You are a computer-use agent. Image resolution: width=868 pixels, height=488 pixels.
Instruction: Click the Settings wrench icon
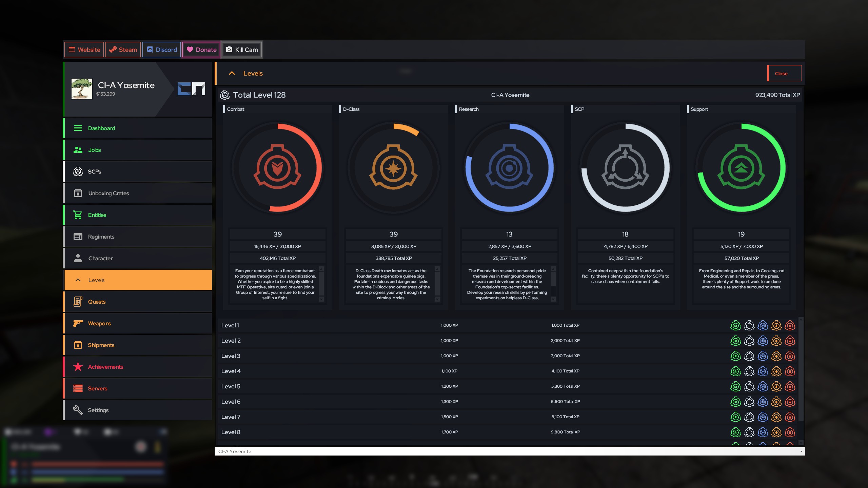(x=78, y=410)
